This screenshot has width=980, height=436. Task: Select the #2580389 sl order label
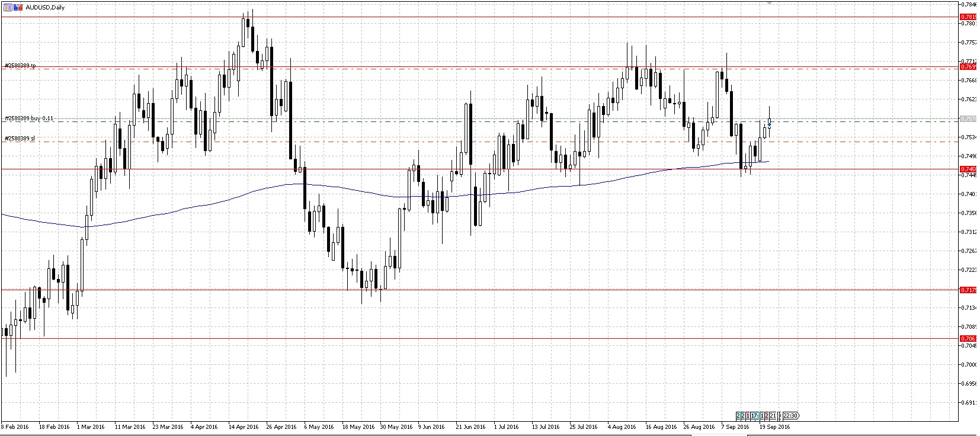(20, 138)
